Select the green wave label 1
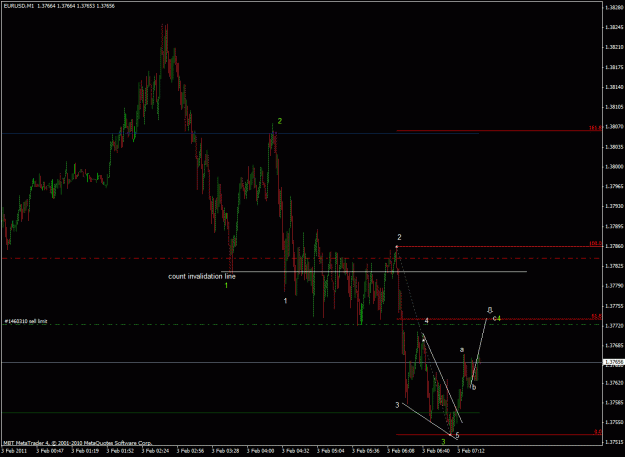 (226, 285)
